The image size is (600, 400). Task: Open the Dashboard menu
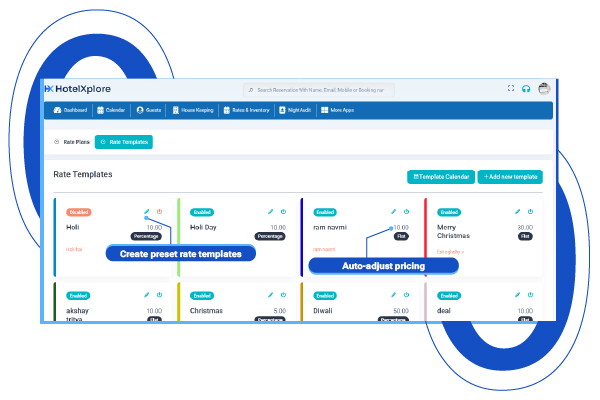click(x=70, y=110)
